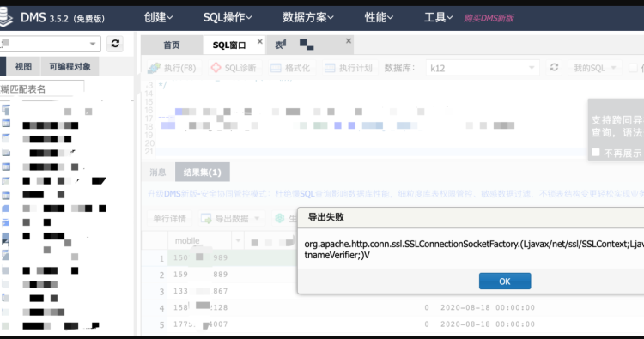This screenshot has width=644, height=339.
Task: Click mobile cell ending in 989
Action: point(200,257)
